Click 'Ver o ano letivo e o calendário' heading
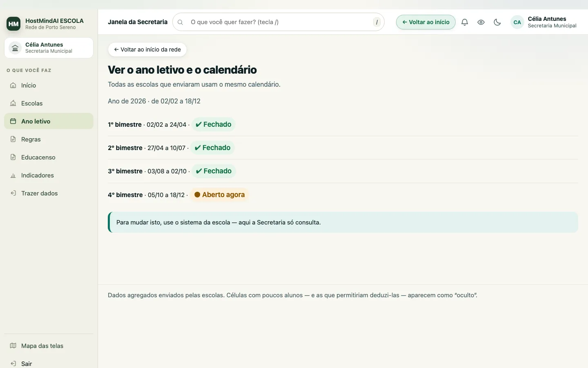 point(182,70)
